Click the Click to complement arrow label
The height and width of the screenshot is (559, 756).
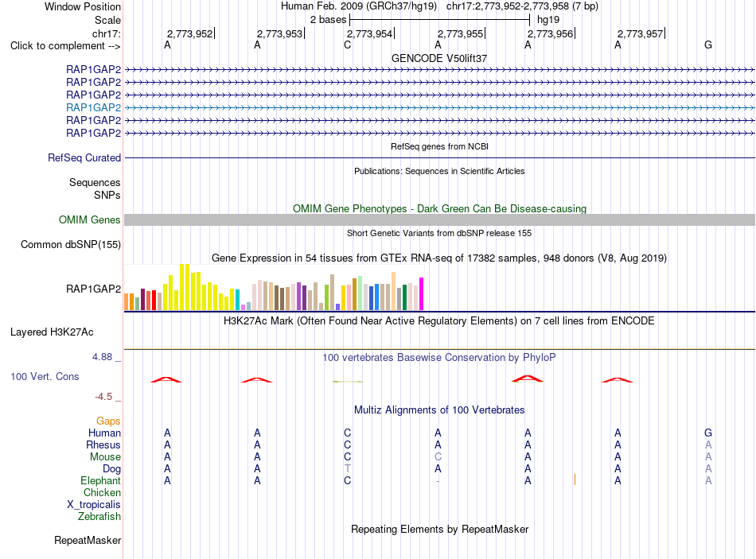tap(65, 46)
